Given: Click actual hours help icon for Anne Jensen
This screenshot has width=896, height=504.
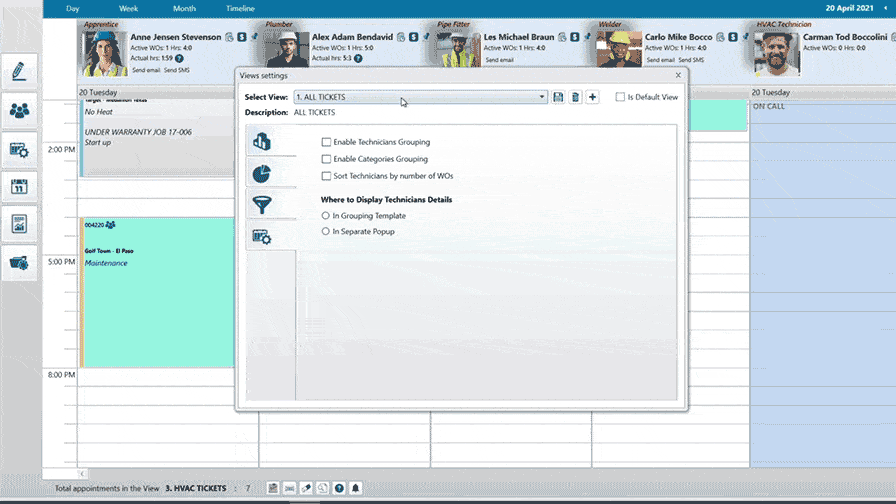Looking at the screenshot, I should pos(179,58).
